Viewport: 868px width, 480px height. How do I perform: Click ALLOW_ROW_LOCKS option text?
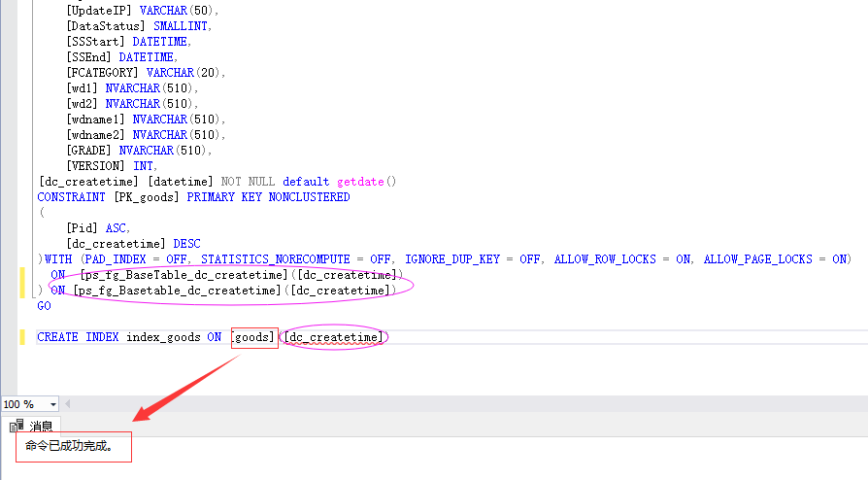pos(605,259)
